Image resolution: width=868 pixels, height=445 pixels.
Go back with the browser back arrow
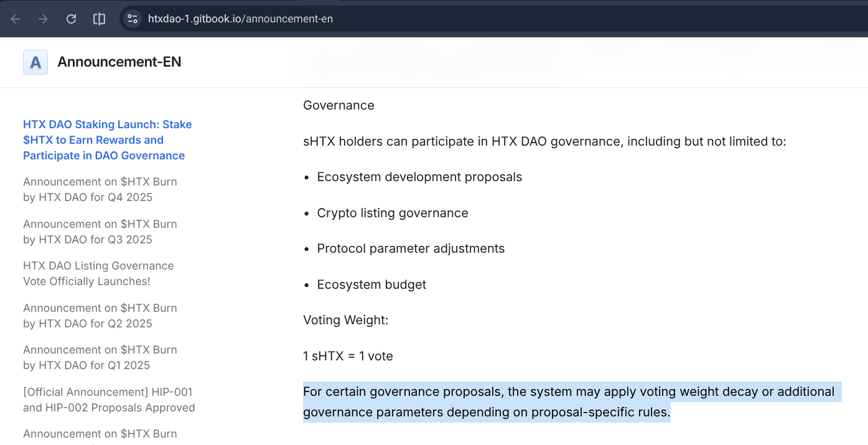tap(16, 19)
